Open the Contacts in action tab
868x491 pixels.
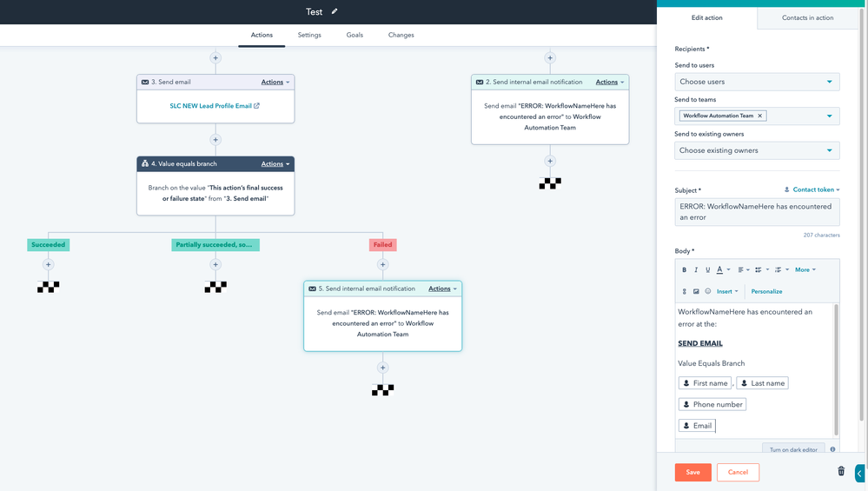807,17
